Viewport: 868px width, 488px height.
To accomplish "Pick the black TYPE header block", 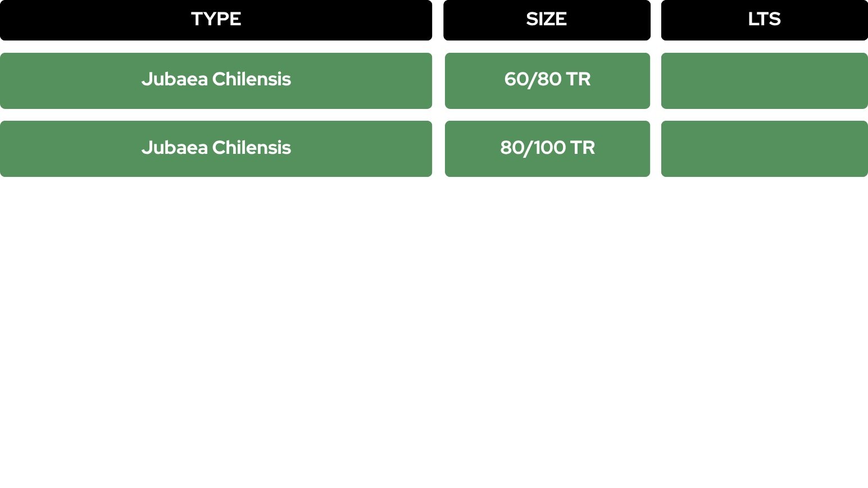I will 216,20.
